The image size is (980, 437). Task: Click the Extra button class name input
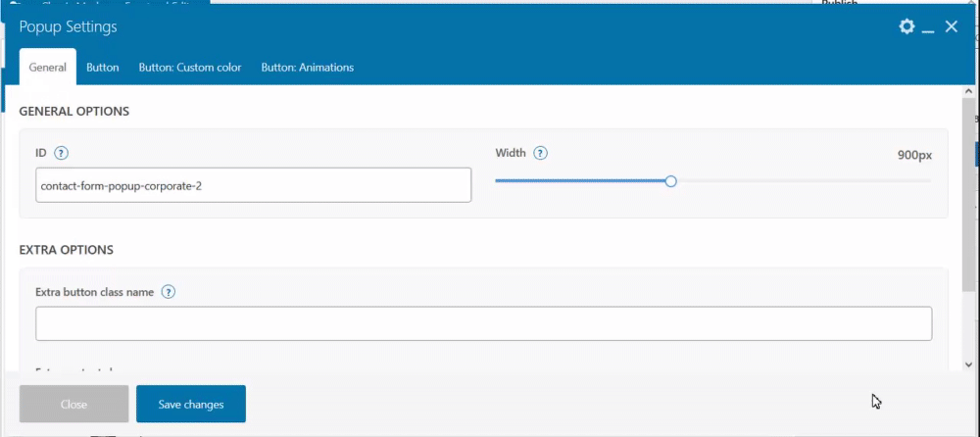coord(484,323)
